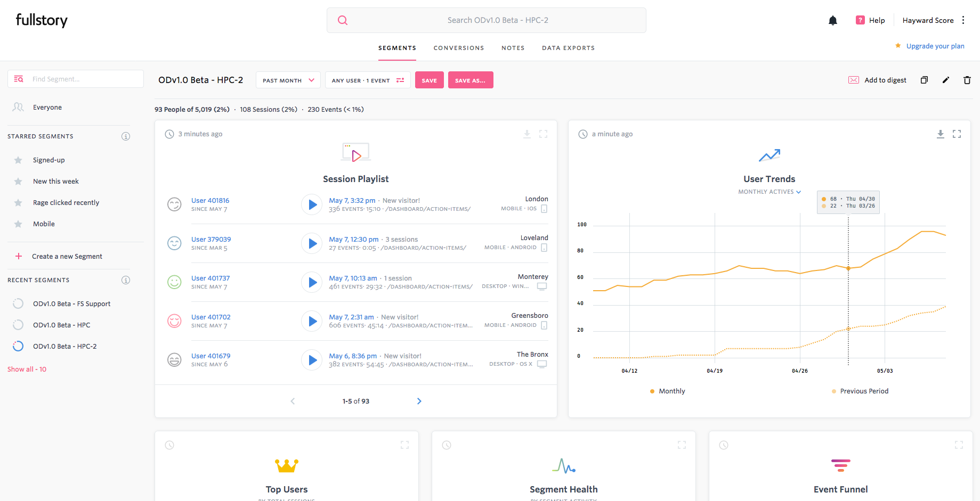The image size is (980, 501).
Task: Click the Add to digest envelope icon
Action: (854, 80)
